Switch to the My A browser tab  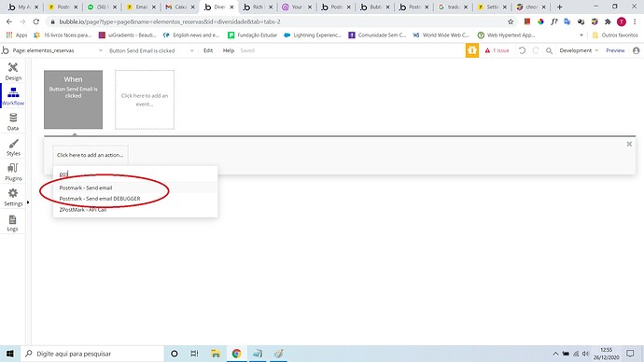pos(23,7)
